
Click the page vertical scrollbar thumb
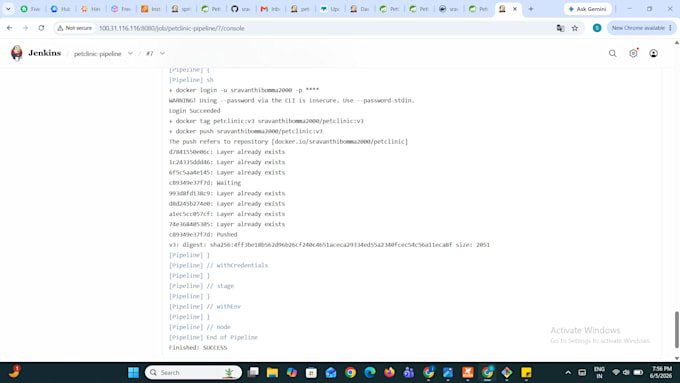(x=677, y=329)
